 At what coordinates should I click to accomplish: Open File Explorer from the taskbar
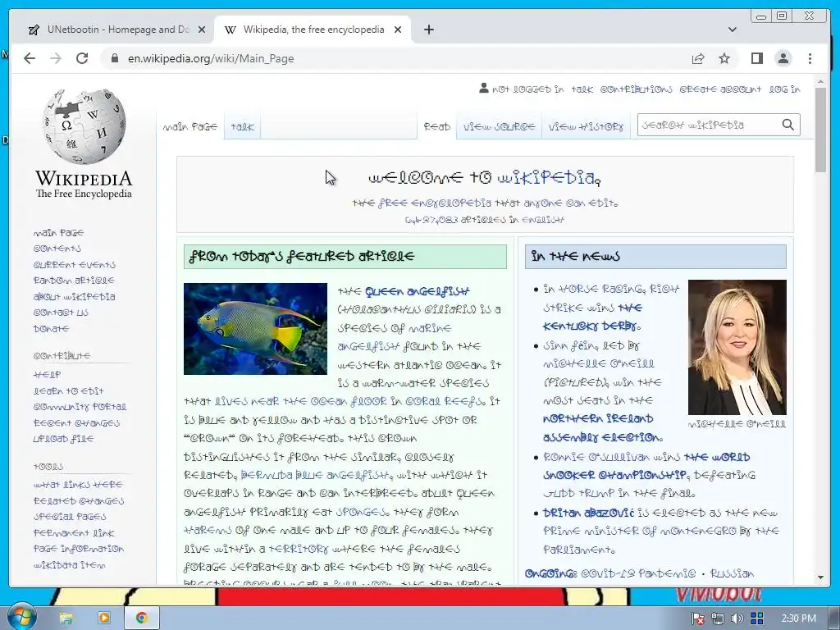pos(66,619)
